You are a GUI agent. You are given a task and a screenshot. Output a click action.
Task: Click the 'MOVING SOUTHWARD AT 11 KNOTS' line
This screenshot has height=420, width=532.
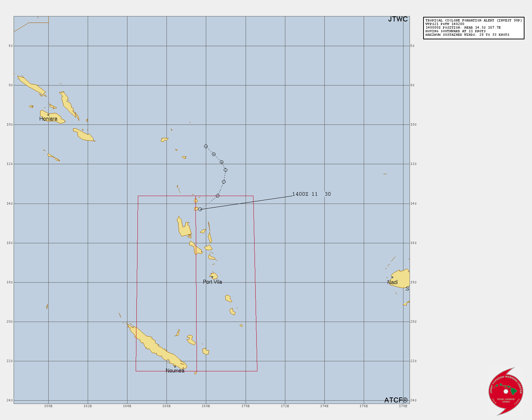455,31
